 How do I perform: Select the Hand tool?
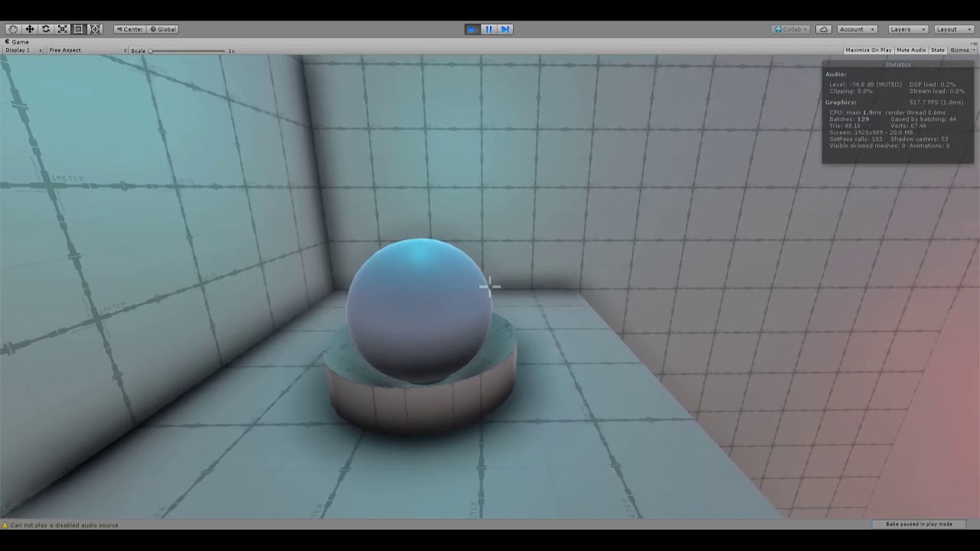(x=13, y=29)
